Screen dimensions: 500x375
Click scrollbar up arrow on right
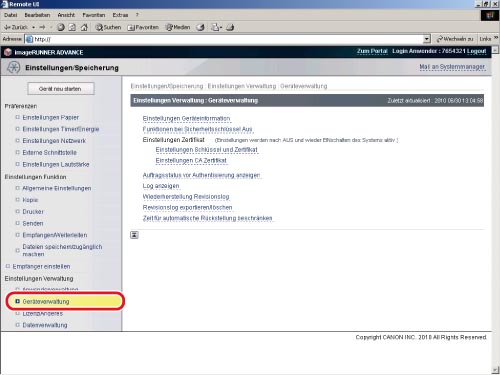point(495,50)
